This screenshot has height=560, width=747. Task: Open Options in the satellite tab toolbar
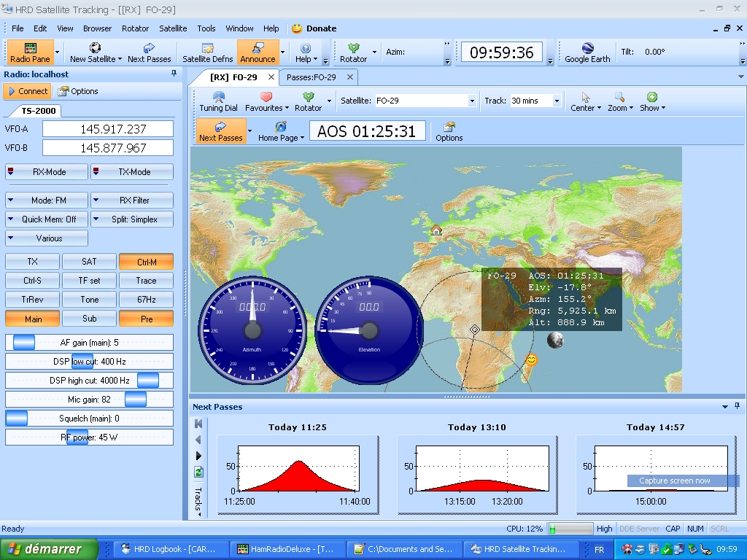[449, 131]
